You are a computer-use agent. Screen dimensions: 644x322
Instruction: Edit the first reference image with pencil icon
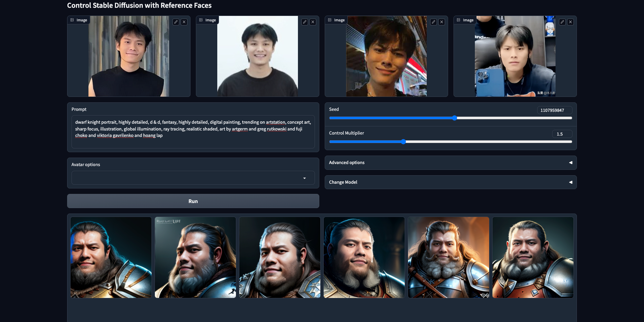pos(176,22)
